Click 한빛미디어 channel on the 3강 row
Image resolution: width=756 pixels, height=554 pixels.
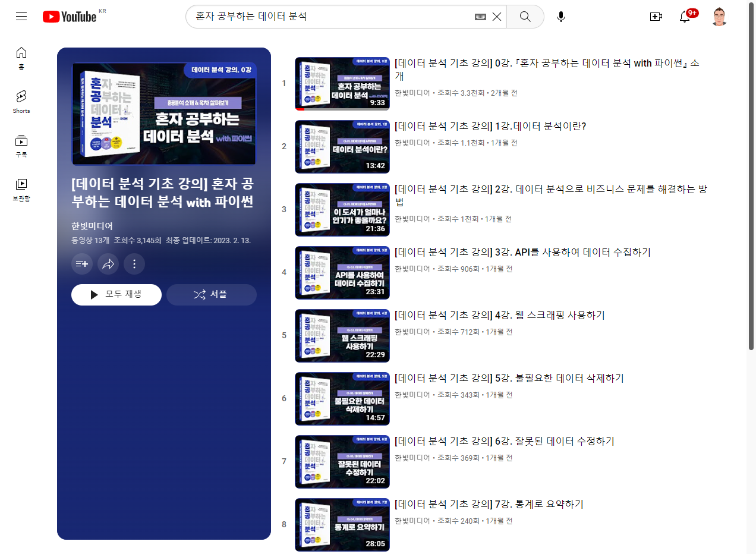(x=412, y=269)
